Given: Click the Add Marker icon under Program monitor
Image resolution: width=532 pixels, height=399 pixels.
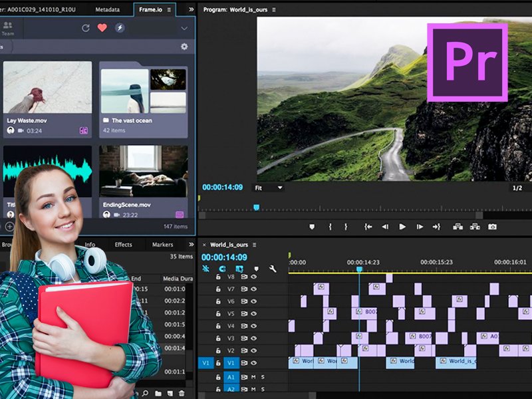Looking at the screenshot, I should pos(311,227).
